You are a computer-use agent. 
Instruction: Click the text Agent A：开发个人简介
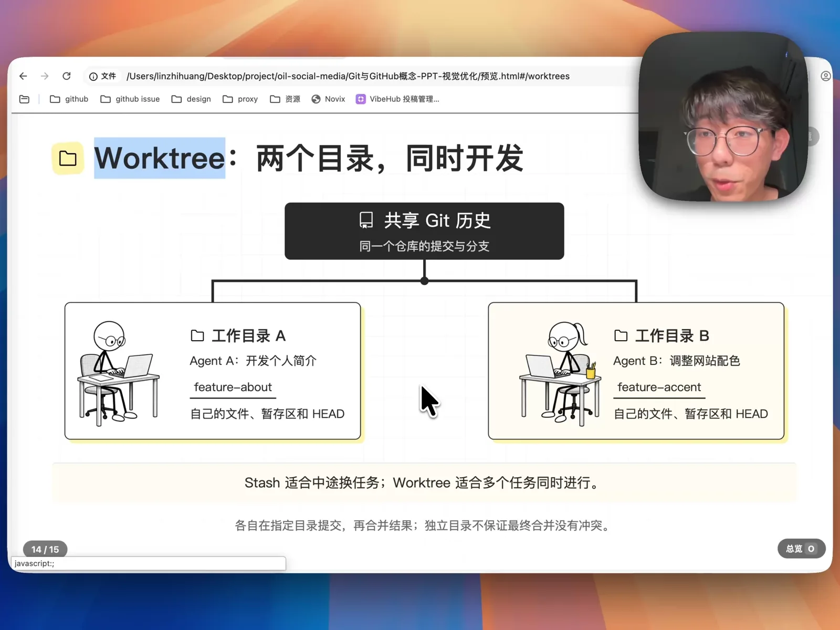253,361
